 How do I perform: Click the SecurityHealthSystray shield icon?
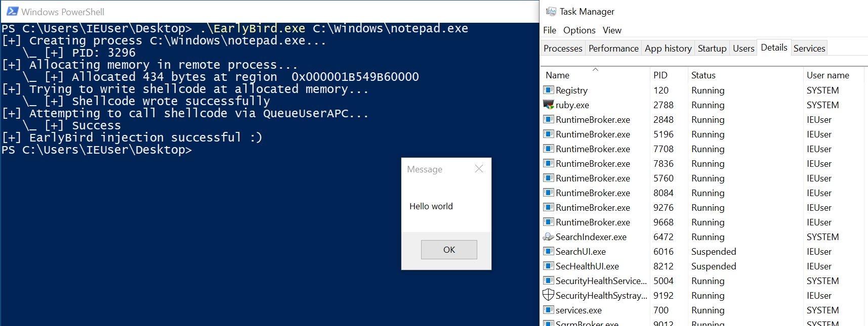tap(548, 295)
